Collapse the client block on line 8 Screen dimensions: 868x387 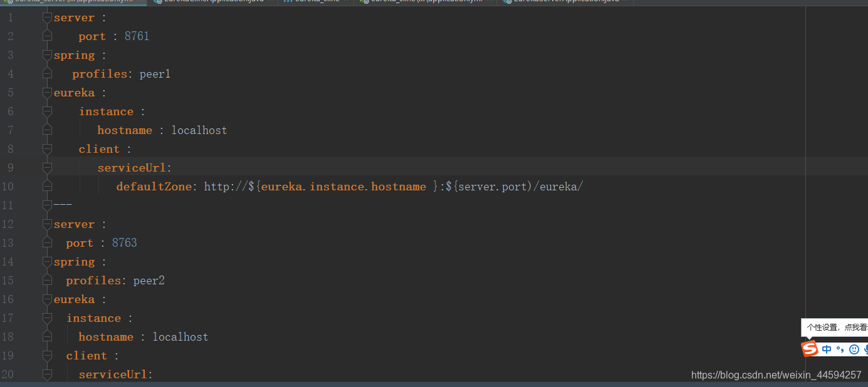coord(47,149)
